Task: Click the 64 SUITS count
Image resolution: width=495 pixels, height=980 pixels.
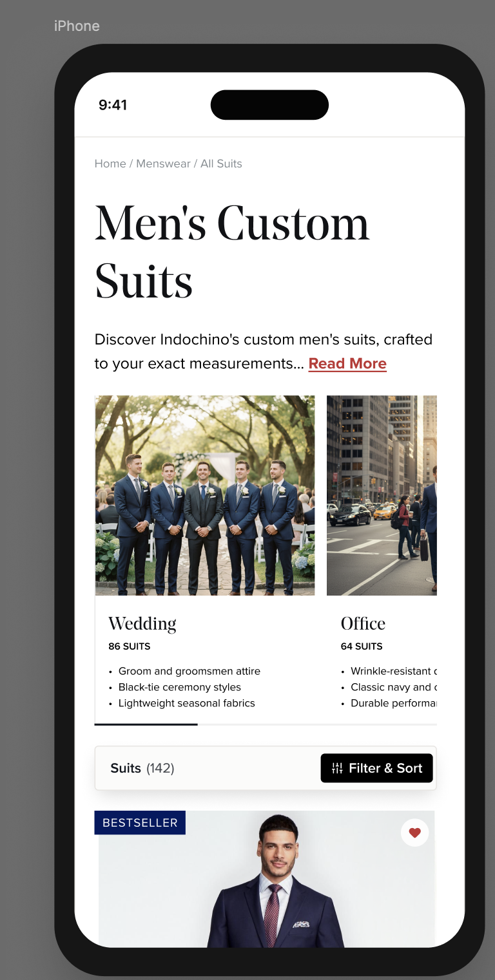Action: pos(362,646)
